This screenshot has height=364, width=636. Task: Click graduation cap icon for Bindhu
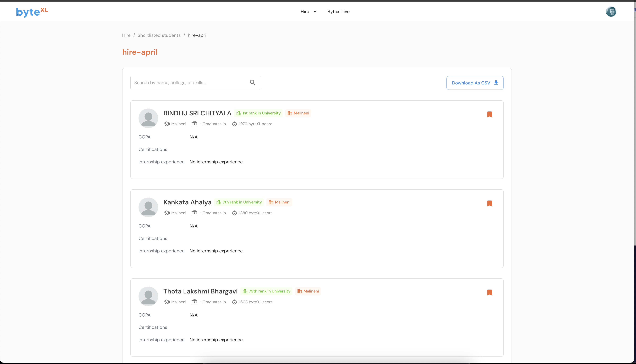pos(167,124)
